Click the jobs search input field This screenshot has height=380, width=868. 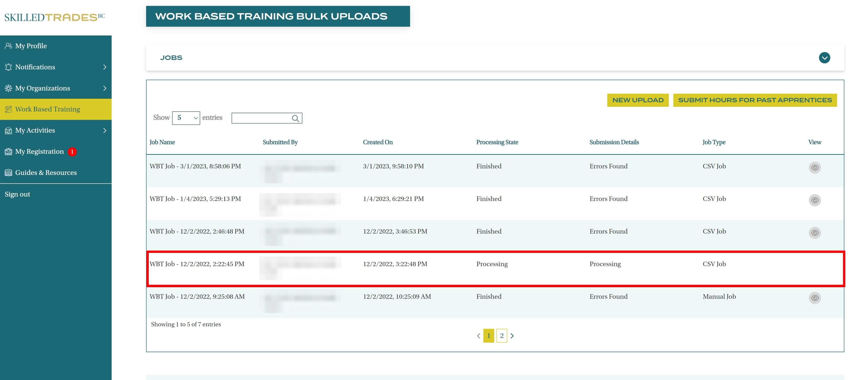coord(261,118)
